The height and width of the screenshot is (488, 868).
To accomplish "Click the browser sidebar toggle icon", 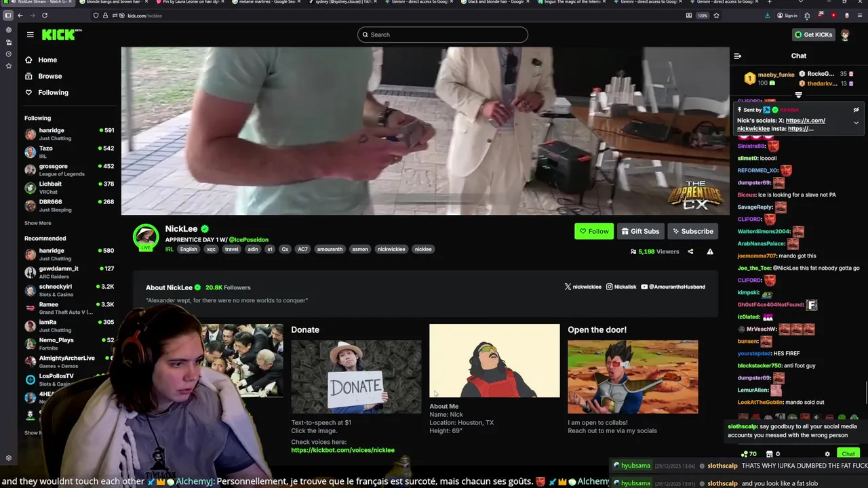I will point(8,15).
